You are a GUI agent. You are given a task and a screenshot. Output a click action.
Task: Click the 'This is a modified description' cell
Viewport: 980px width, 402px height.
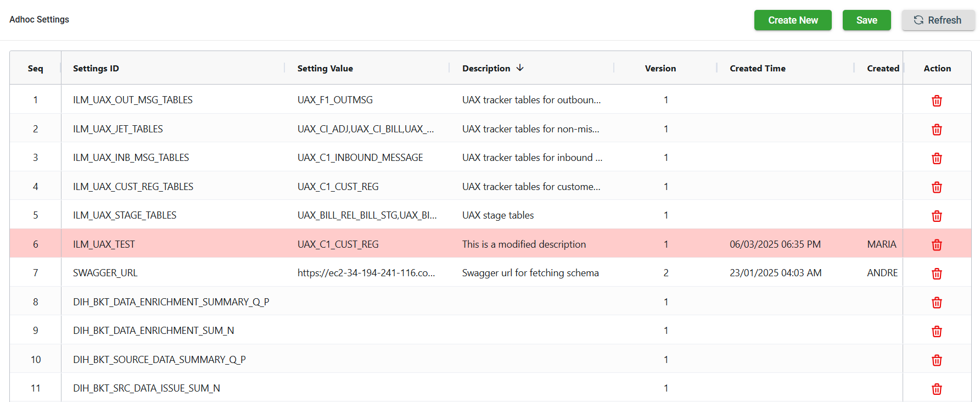pos(524,244)
